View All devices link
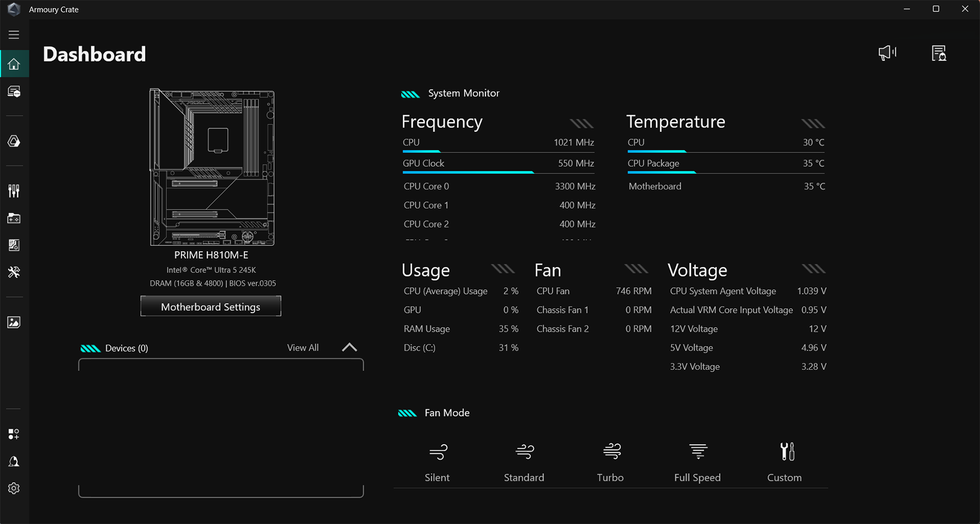Image resolution: width=980 pixels, height=524 pixels. 303,347
